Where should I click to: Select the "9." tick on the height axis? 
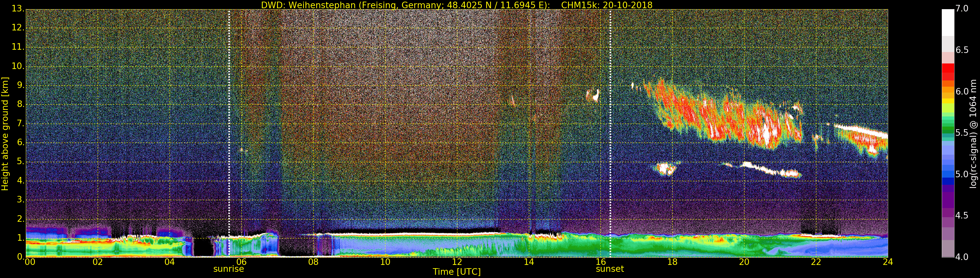[21, 86]
